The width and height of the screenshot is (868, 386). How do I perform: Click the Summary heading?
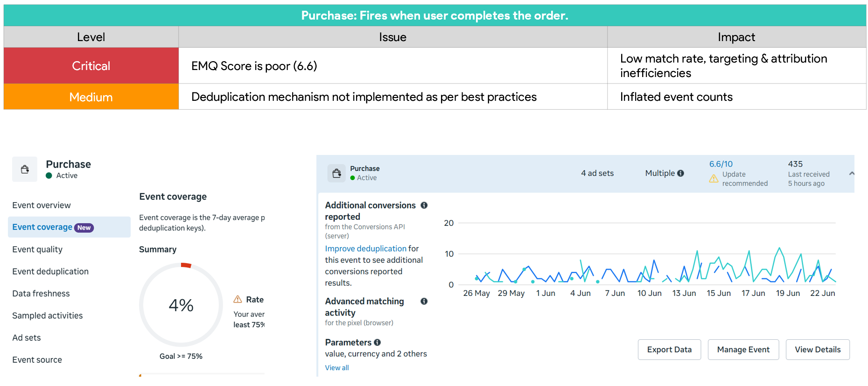158,250
